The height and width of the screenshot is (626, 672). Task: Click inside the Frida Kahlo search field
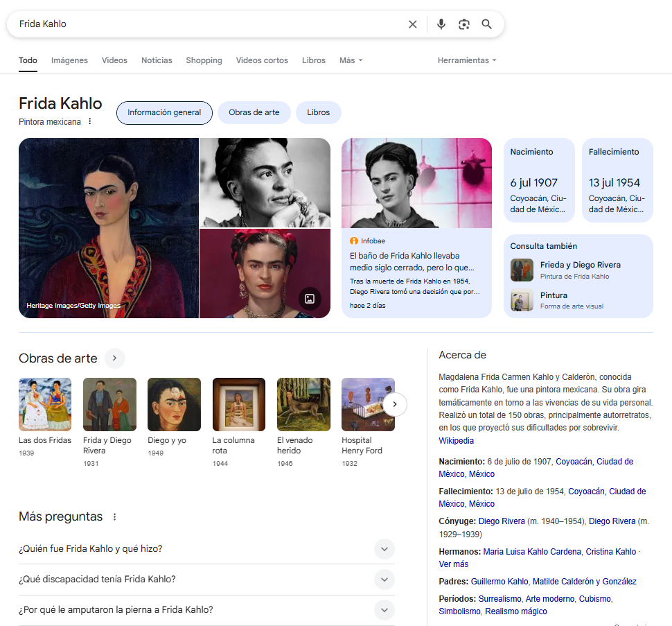coord(208,24)
